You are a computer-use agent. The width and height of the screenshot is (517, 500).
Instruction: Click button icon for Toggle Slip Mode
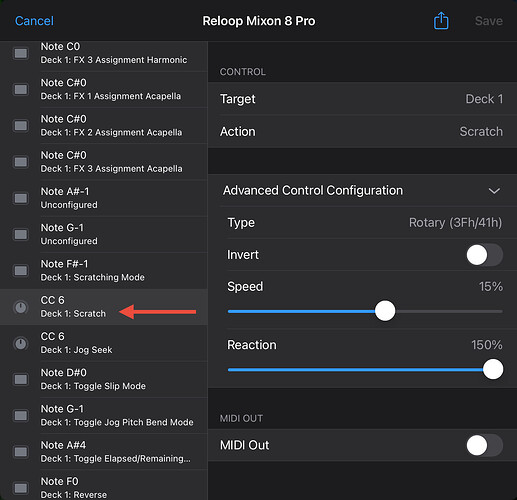tap(21, 379)
